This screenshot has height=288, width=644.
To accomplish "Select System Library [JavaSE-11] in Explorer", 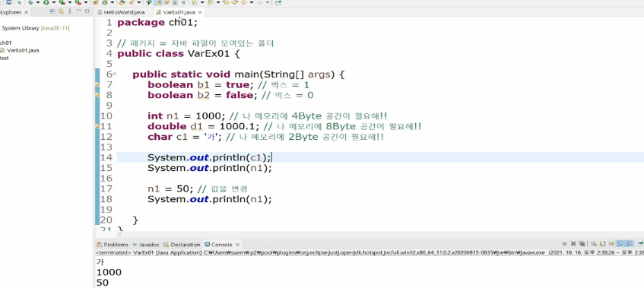I will coord(35,28).
